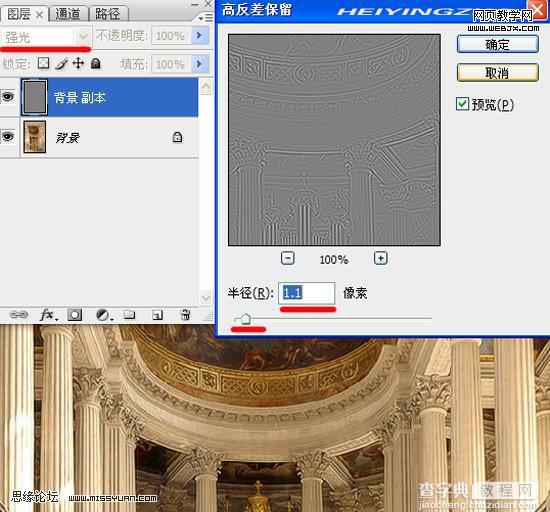Hide the 背景 layer eye icon

coord(8,136)
